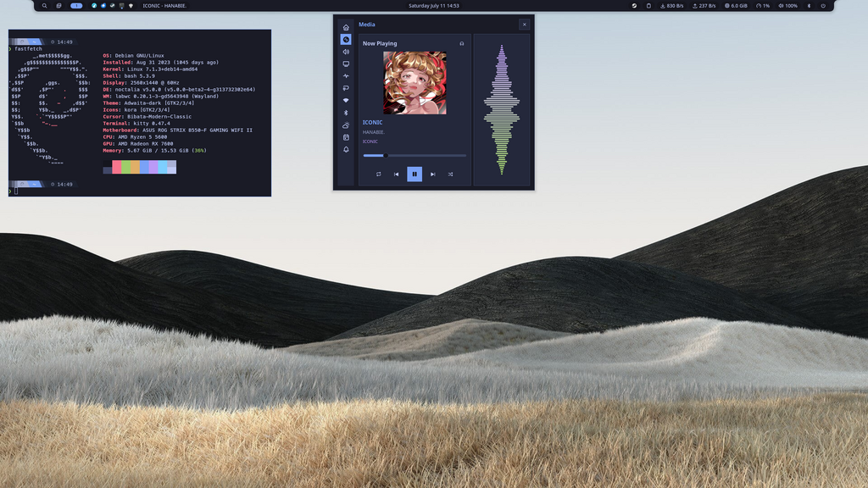Open the power menu icon in top bar

[823, 6]
